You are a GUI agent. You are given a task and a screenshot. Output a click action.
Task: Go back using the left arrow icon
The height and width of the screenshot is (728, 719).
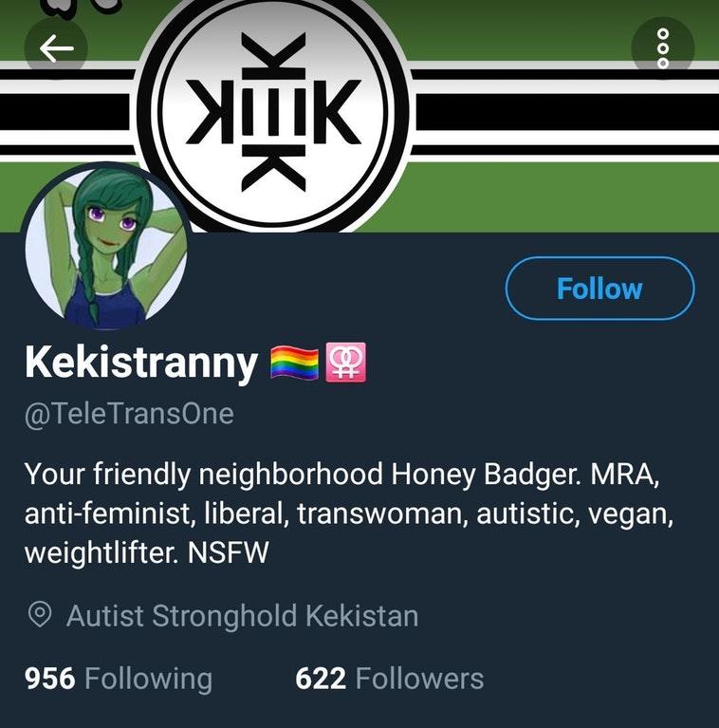click(x=56, y=47)
